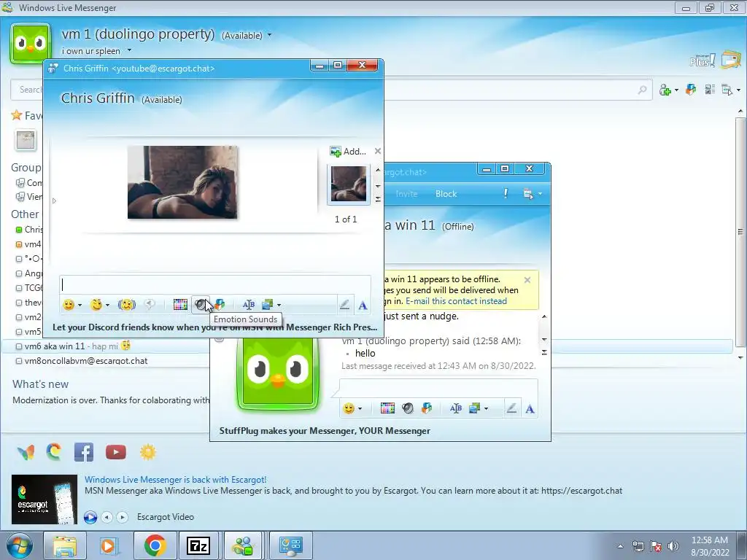Click Messenger Plus cubes in vm6 chat window

point(427,408)
